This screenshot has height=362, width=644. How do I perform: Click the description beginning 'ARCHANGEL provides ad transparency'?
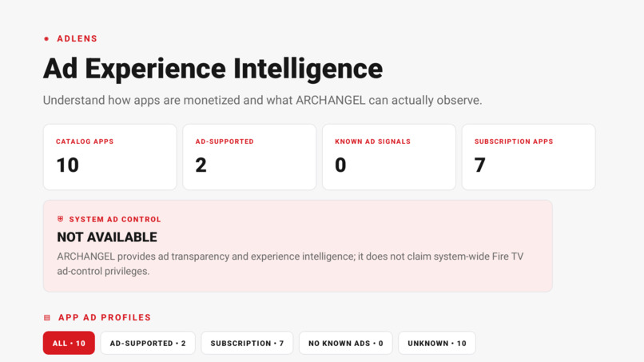290,264
